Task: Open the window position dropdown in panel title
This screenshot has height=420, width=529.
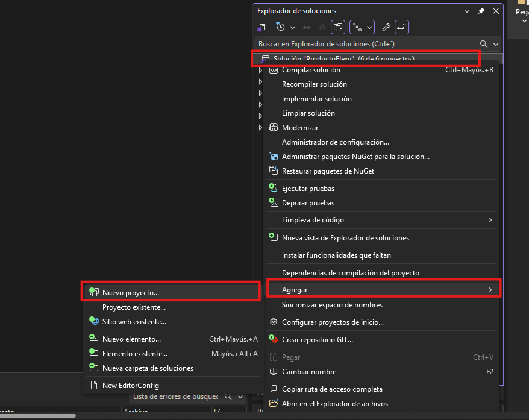Action: point(467,11)
